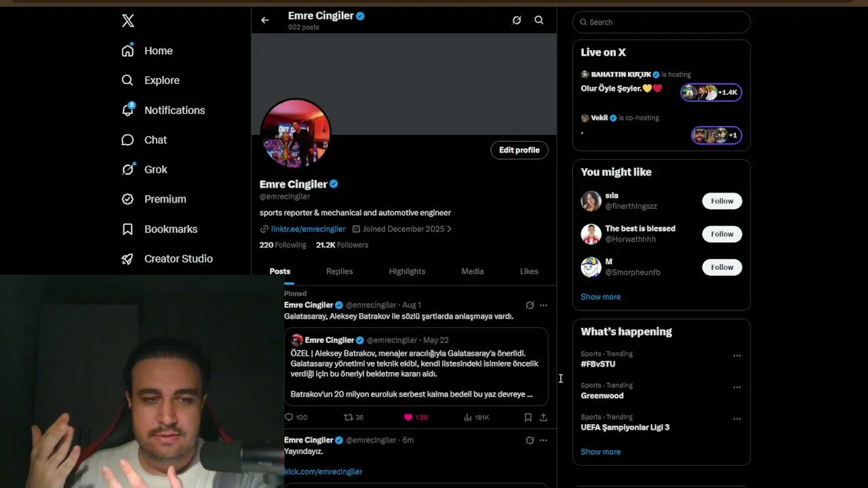Open Notifications in the sidebar
This screenshot has height=488, width=868.
163,110
